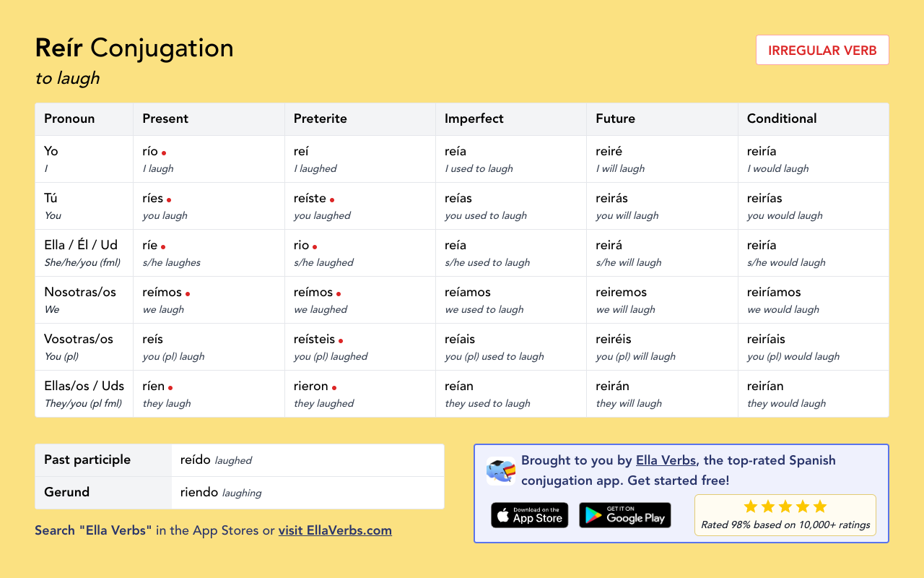Screen dimensions: 924x578
Task: Click the Ella Verbs link in the promo box
Action: click(666, 460)
